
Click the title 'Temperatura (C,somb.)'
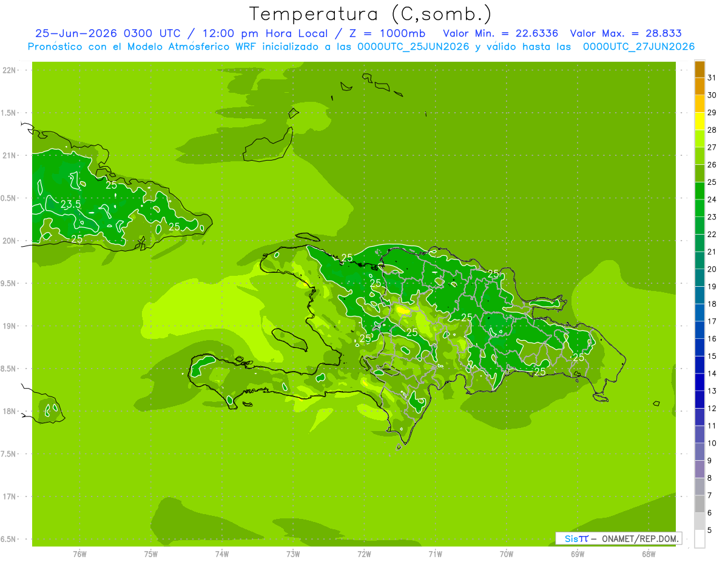click(x=371, y=14)
